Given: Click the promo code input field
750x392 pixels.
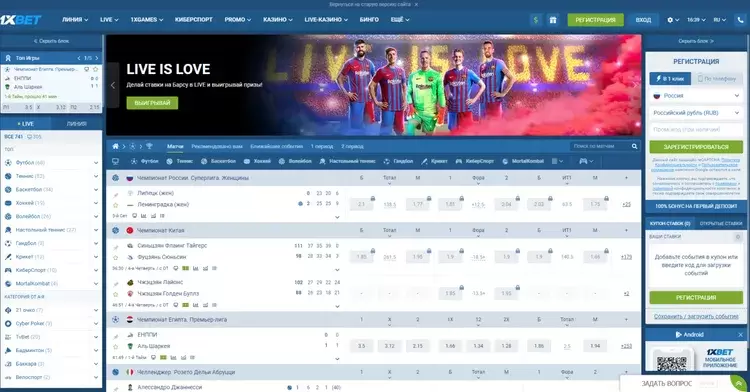Looking at the screenshot, I should coord(696,130).
